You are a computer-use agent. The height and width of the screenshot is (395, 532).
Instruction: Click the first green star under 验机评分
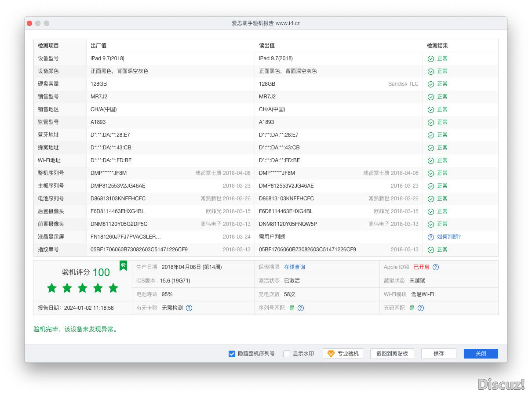52,288
